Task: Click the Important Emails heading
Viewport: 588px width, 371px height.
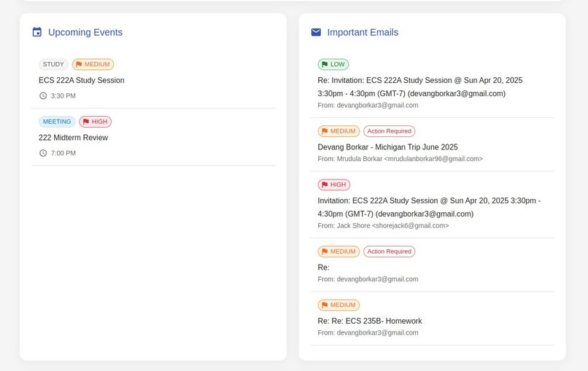Action: (x=363, y=32)
